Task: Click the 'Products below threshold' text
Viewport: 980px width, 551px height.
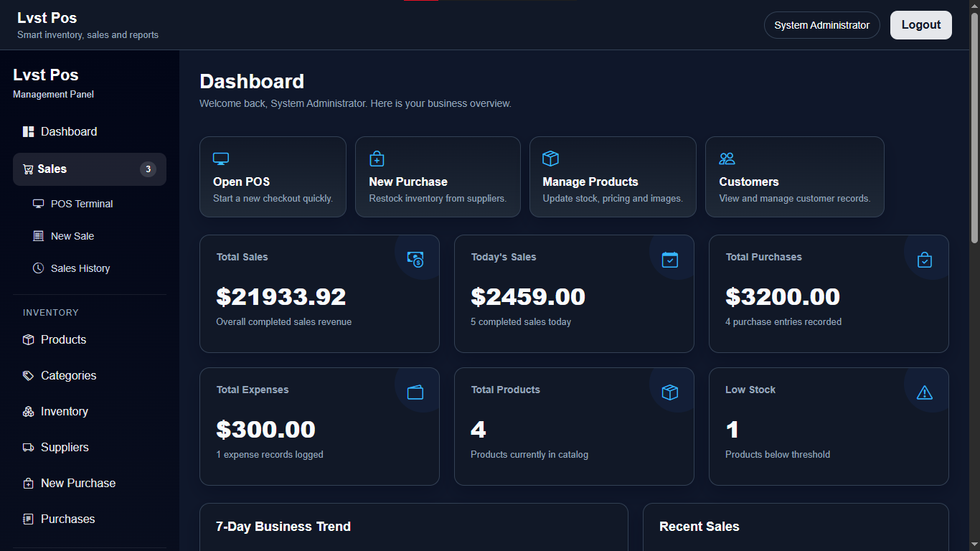Action: 778,455
